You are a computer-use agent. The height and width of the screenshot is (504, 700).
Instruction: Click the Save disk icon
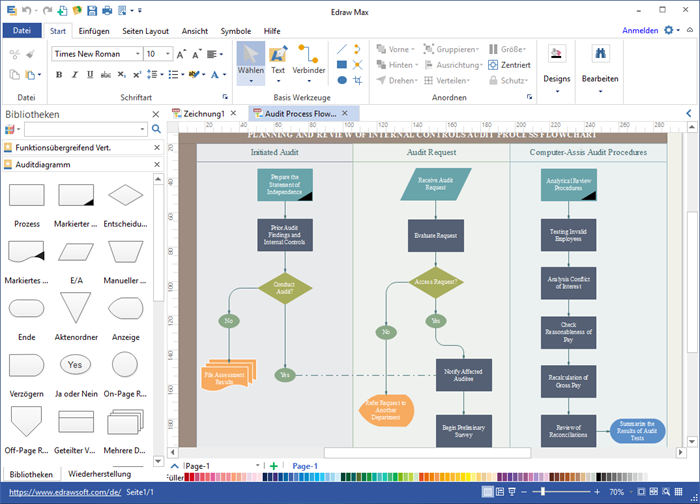click(92, 11)
